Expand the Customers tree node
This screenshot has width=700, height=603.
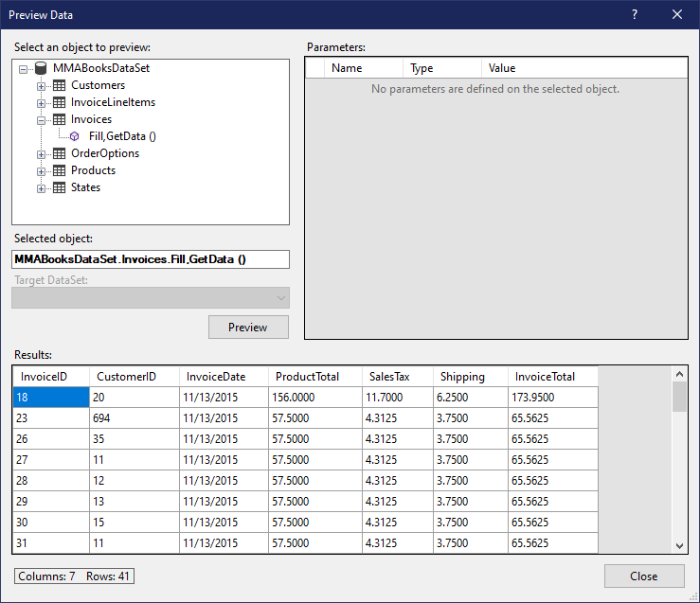coord(41,86)
